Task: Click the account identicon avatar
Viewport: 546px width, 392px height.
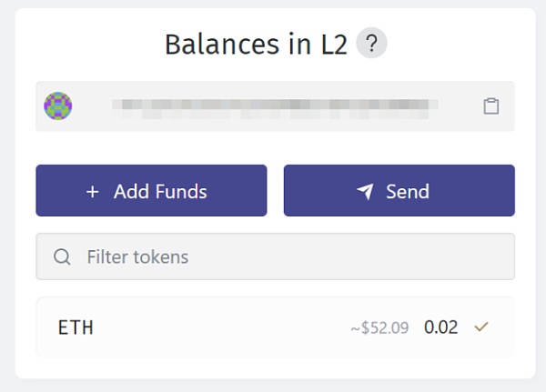Action: coord(58,106)
